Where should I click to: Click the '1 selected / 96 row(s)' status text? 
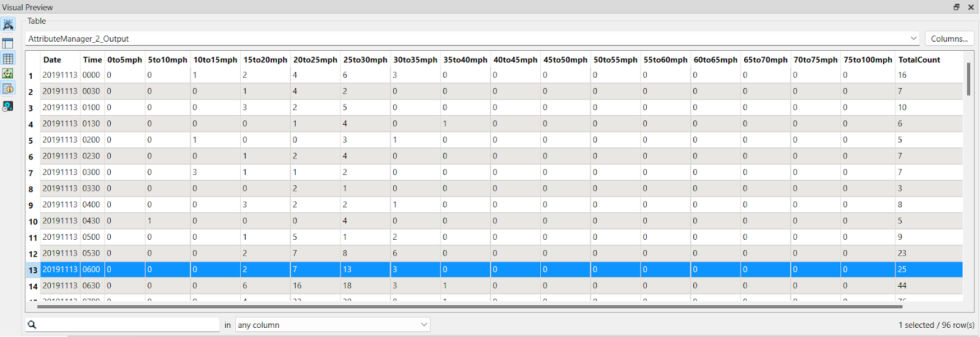(x=937, y=325)
